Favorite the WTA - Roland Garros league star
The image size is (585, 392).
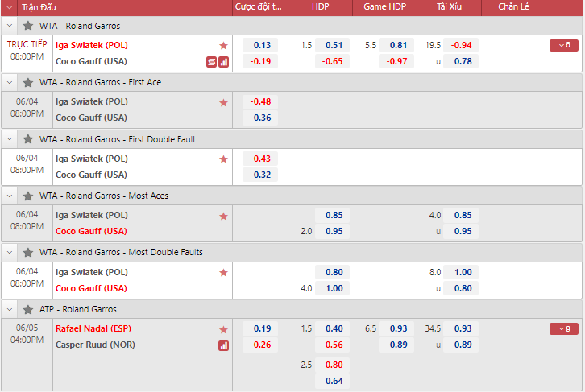28,26
